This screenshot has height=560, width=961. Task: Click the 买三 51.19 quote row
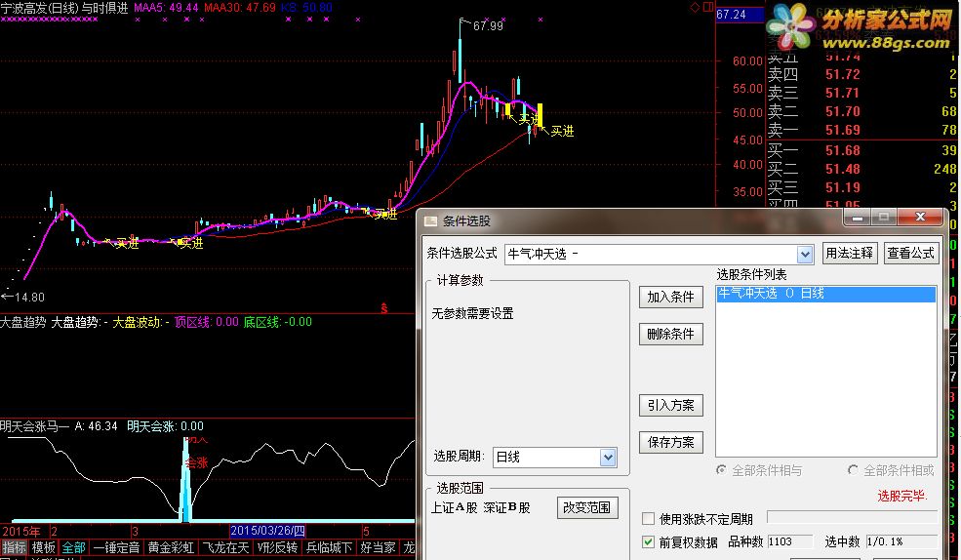tap(861, 187)
